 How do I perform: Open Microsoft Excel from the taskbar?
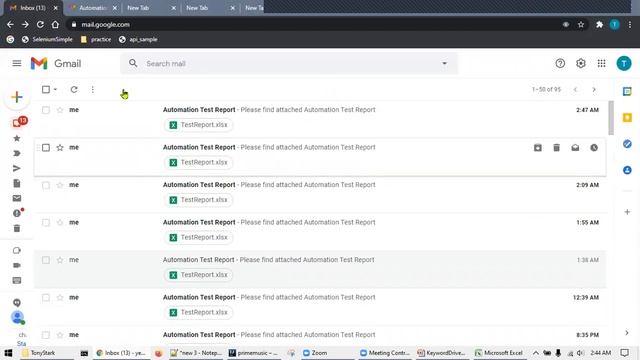(x=499, y=353)
